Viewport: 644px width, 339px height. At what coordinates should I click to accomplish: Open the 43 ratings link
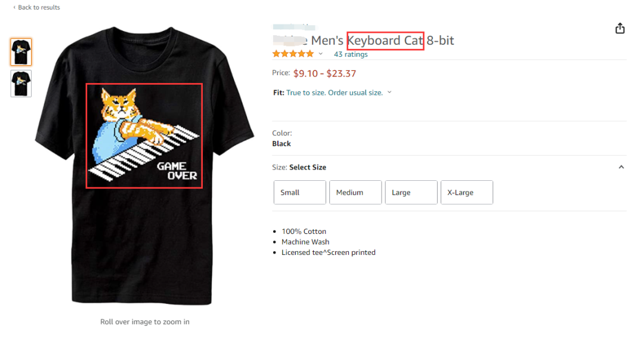pyautogui.click(x=351, y=54)
